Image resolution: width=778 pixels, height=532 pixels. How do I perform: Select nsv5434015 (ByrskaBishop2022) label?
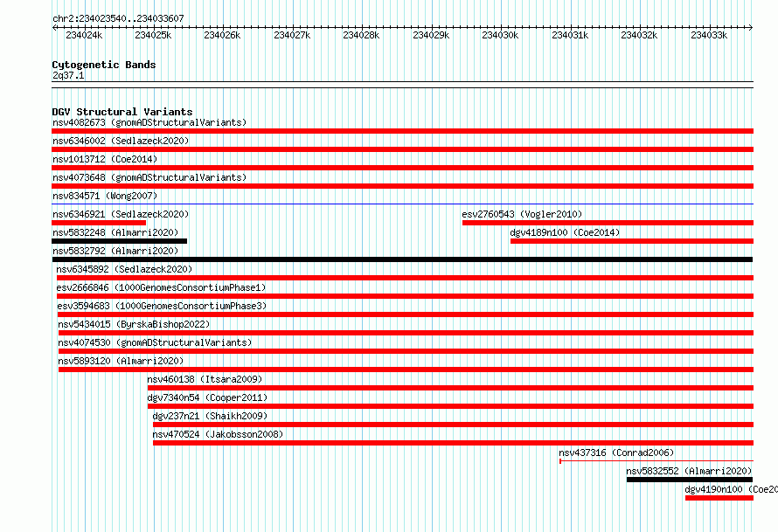(x=134, y=324)
